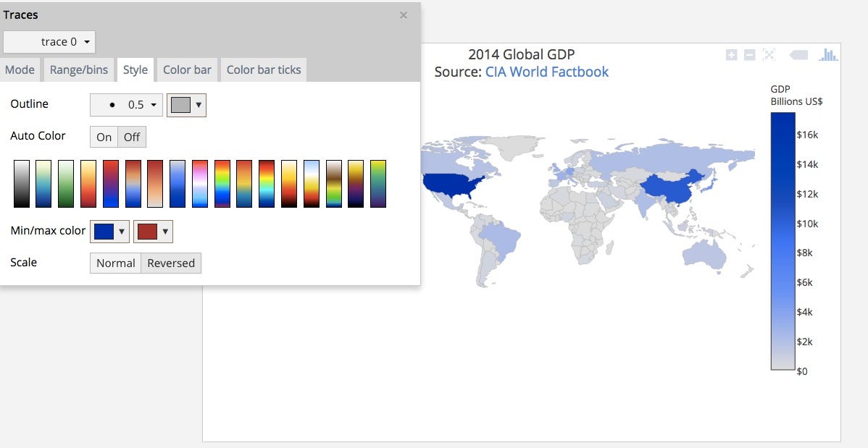The height and width of the screenshot is (448, 868).
Task: Choose the red-pink-white-blue color scale
Action: [200, 184]
